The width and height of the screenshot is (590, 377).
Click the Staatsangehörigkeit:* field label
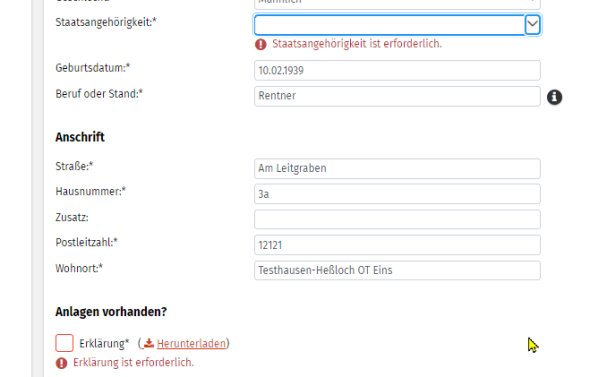point(106,23)
